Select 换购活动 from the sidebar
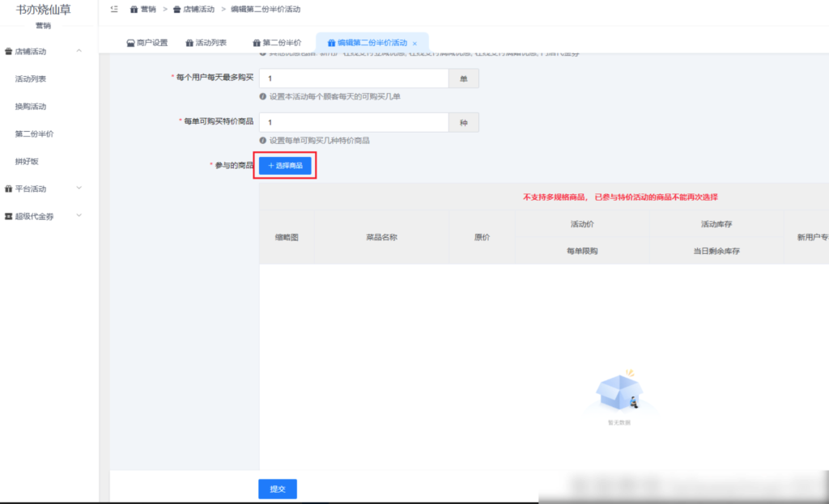This screenshot has height=504, width=829. pyautogui.click(x=31, y=107)
